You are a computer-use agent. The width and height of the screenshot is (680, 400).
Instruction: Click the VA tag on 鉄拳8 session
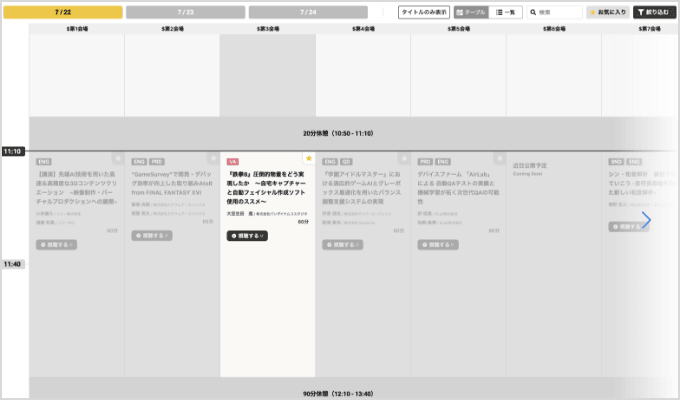pyautogui.click(x=233, y=162)
